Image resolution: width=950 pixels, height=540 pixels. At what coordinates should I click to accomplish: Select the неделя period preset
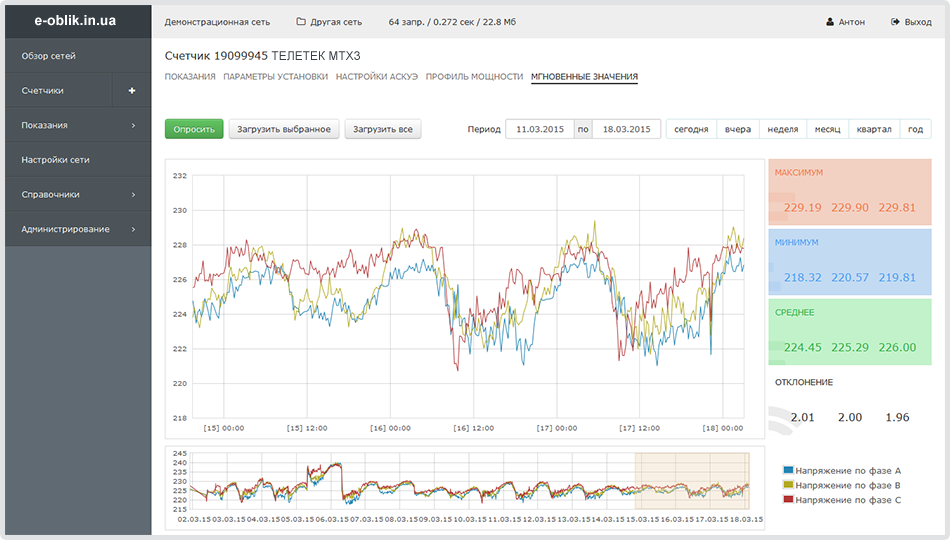pyautogui.click(x=782, y=129)
